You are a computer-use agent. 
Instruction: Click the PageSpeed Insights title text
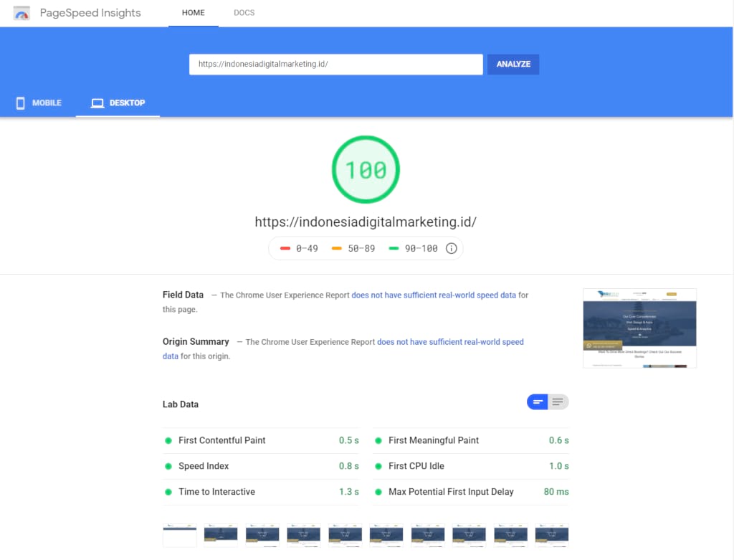[90, 13]
